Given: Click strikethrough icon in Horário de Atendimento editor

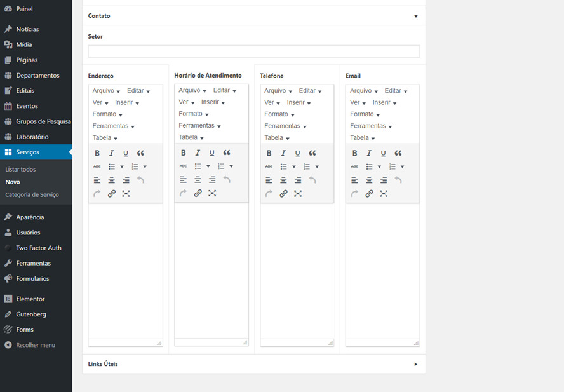Looking at the screenshot, I should click(x=183, y=166).
